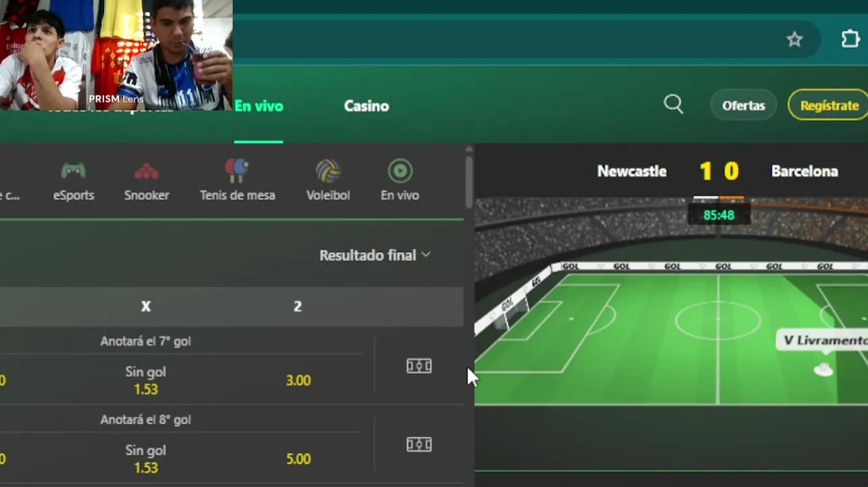Viewport: 868px width, 487px height.
Task: Choose the Tenis de mesa icon
Action: click(x=237, y=170)
